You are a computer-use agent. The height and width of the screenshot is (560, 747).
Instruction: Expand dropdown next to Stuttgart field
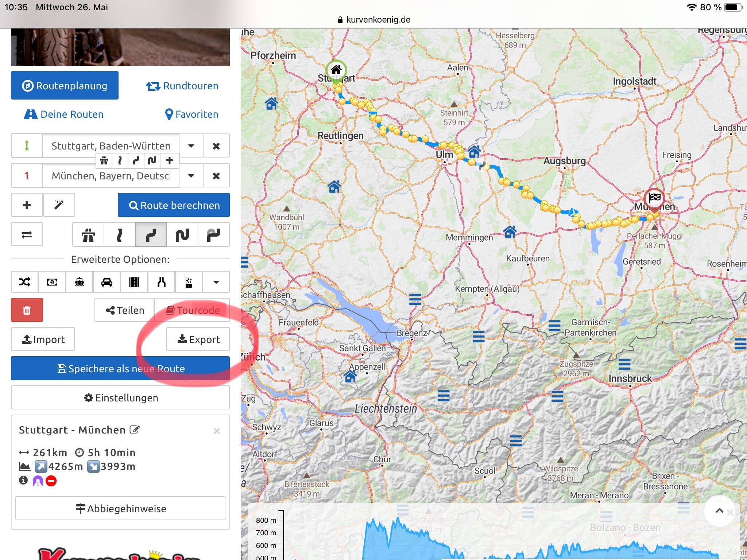point(191,146)
